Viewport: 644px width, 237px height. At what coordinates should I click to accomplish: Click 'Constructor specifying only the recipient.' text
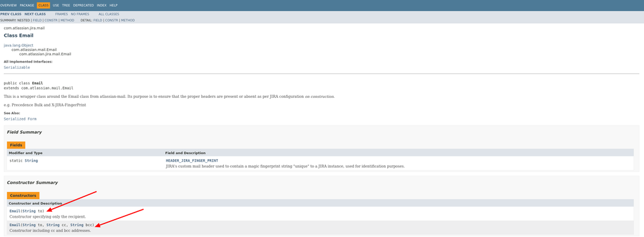(x=48, y=216)
